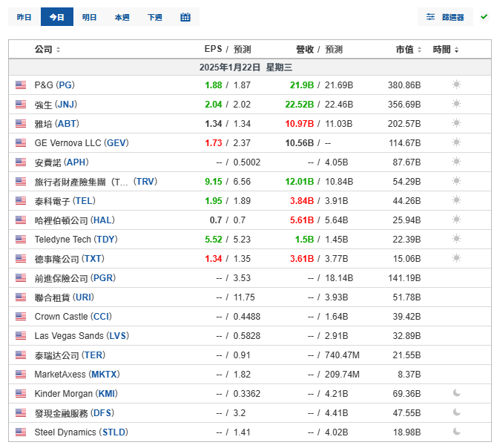Click US flag next to Las Vegas Sands
The image size is (497, 448).
(x=21, y=336)
